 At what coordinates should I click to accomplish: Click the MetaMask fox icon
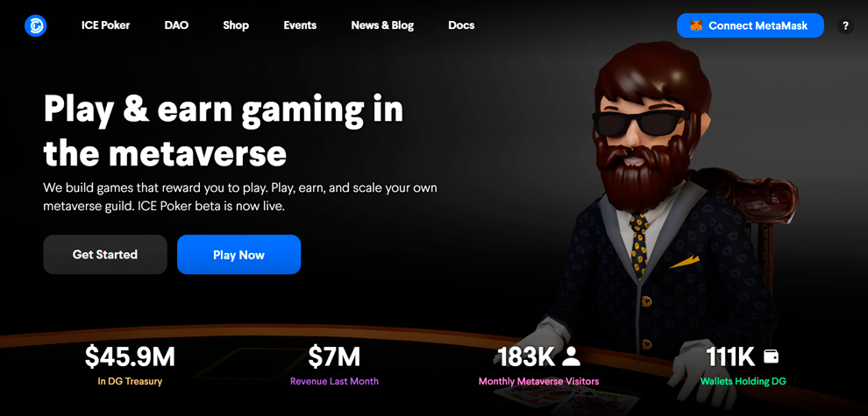pos(696,25)
